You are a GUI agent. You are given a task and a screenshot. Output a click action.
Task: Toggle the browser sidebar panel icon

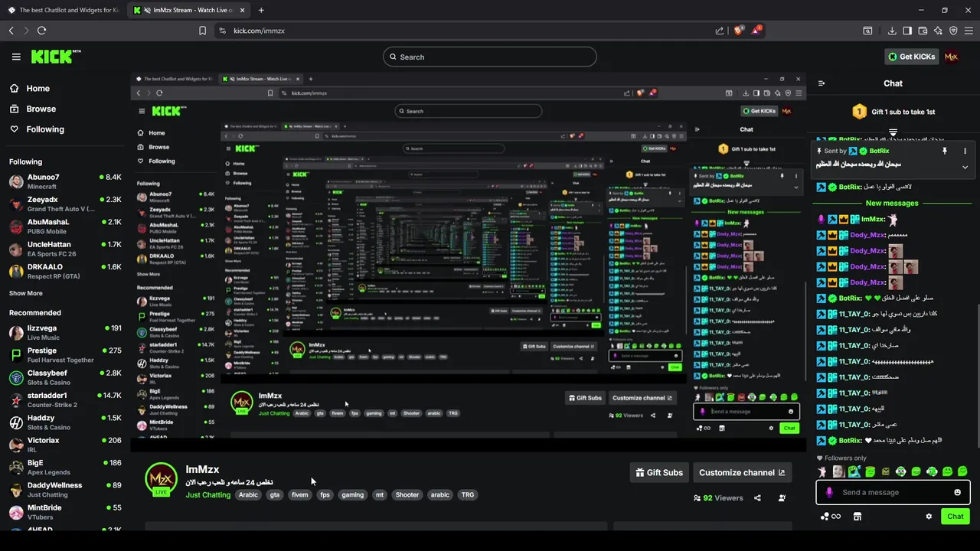click(907, 31)
